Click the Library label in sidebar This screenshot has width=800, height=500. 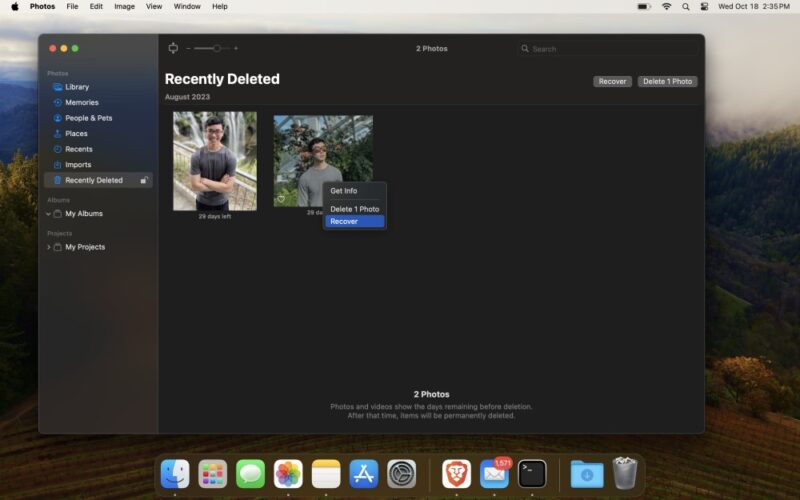(77, 87)
